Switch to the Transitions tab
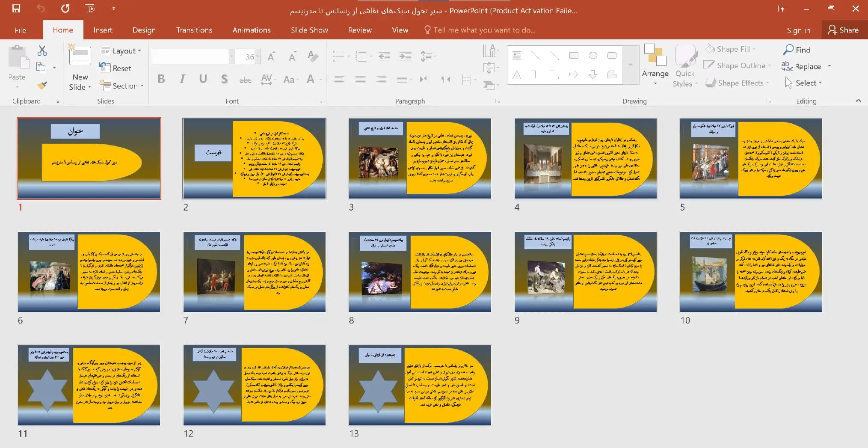The width and height of the screenshot is (868, 448). 194,30
